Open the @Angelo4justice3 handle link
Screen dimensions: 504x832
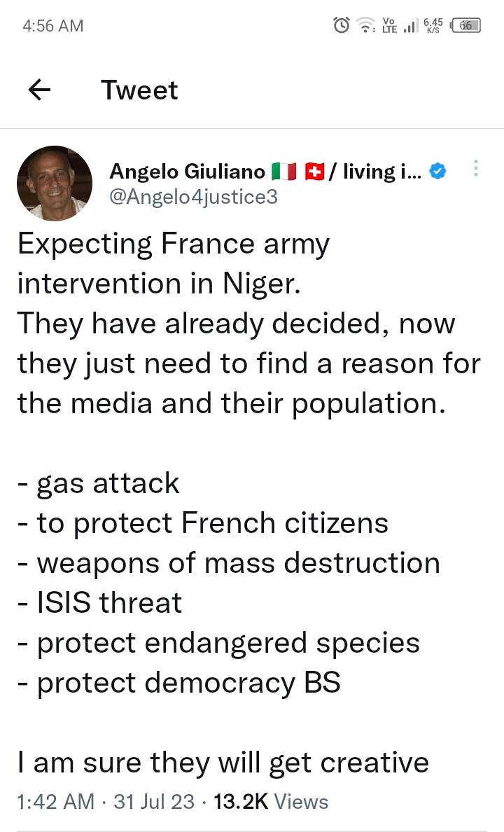[194, 197]
